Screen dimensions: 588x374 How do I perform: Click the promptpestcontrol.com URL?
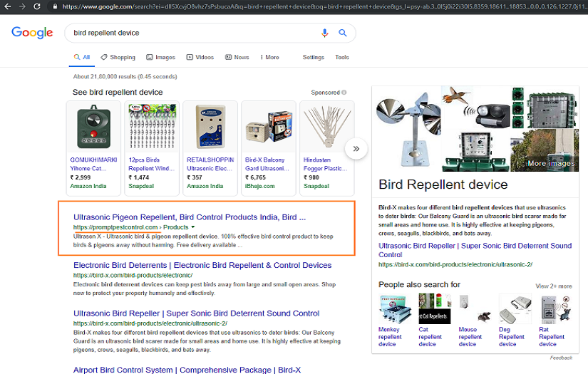tap(115, 227)
